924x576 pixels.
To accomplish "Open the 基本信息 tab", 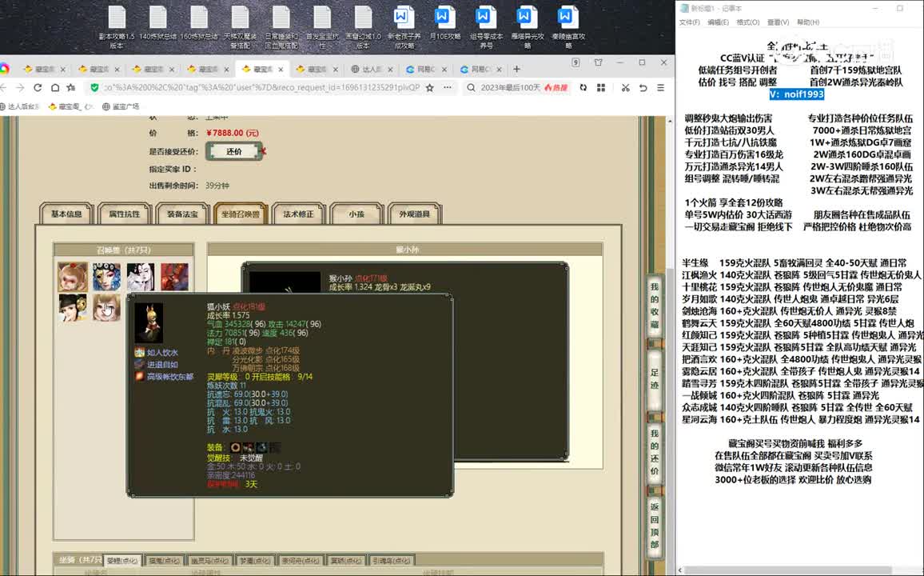I will tap(66, 214).
